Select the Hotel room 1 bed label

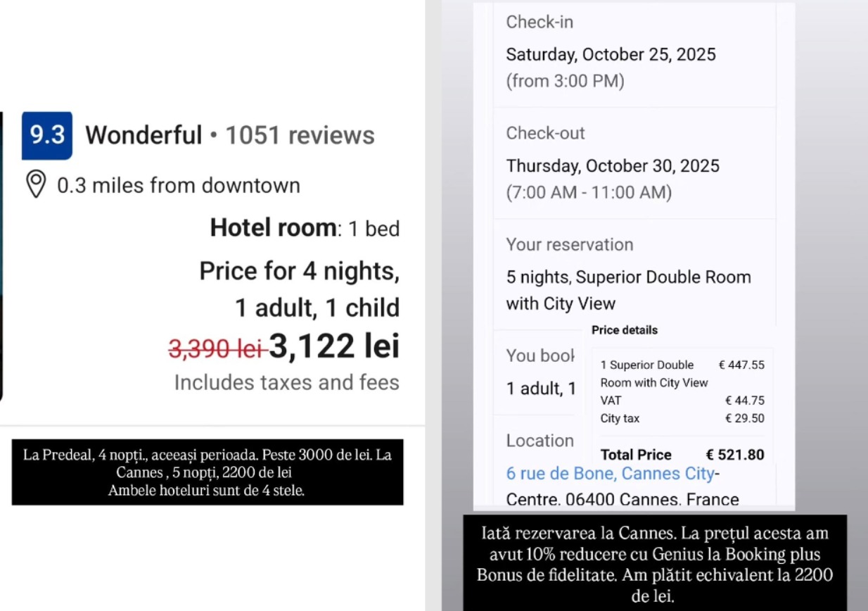pos(305,228)
